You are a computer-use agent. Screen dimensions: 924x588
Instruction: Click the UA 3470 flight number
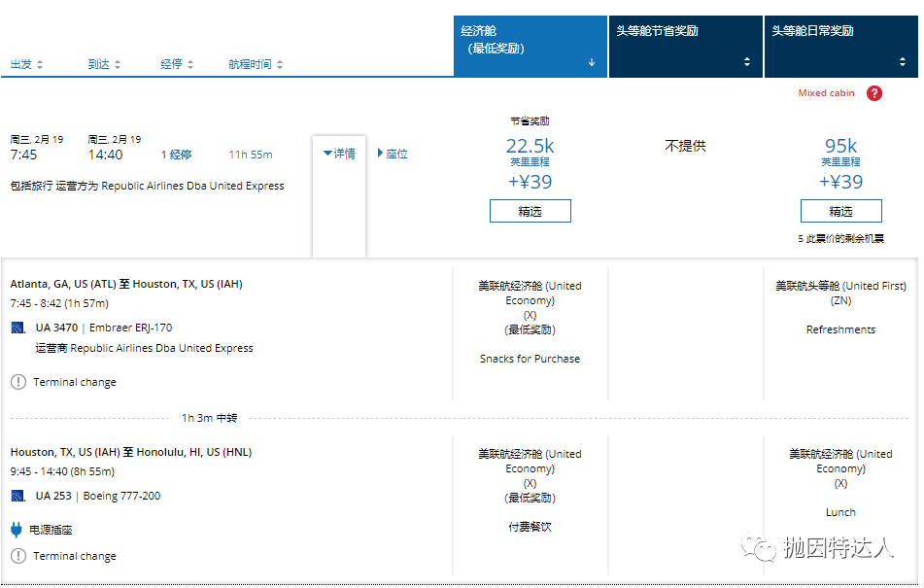pos(56,328)
